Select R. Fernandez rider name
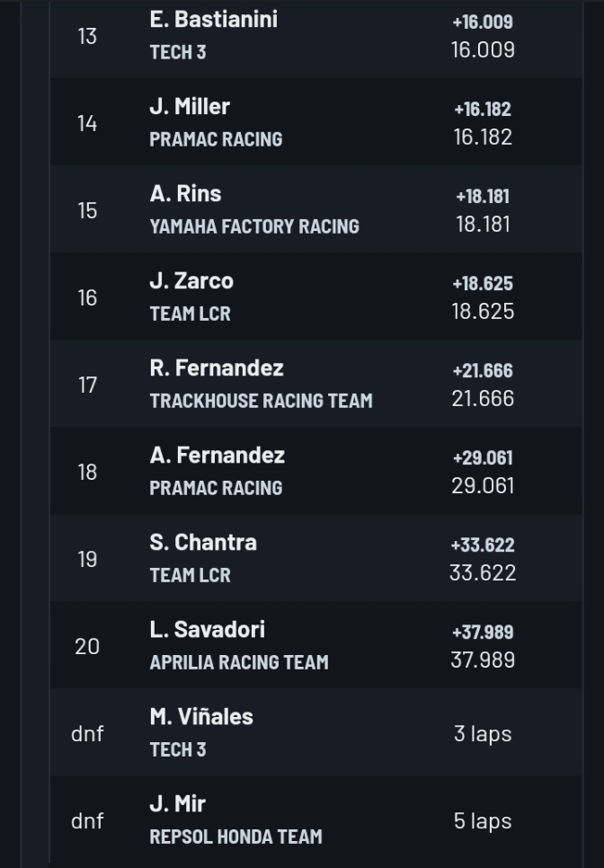 coord(217,368)
